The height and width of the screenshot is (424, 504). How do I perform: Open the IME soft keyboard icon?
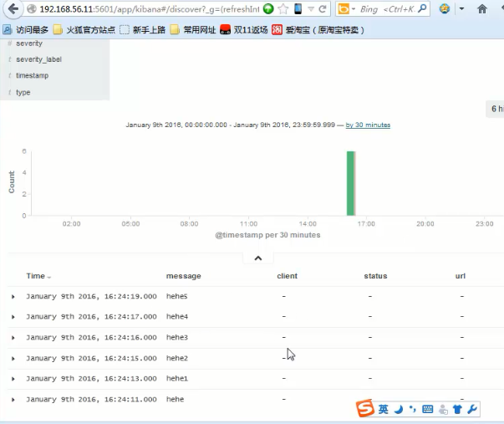pos(428,410)
